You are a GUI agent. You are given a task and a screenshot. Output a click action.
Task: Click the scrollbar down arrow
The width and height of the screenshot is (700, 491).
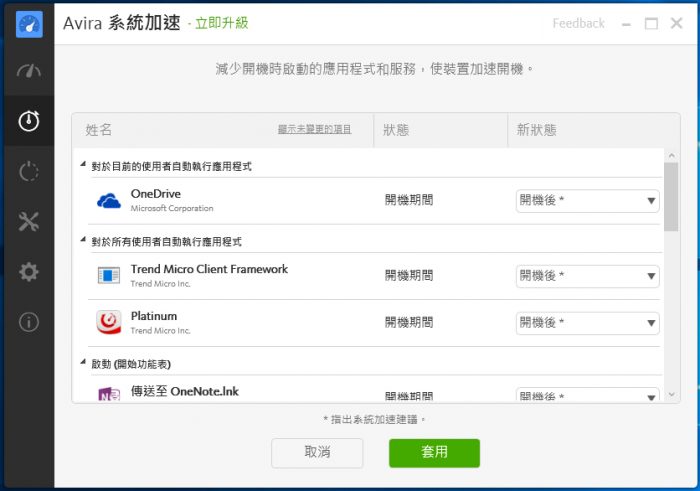click(671, 395)
